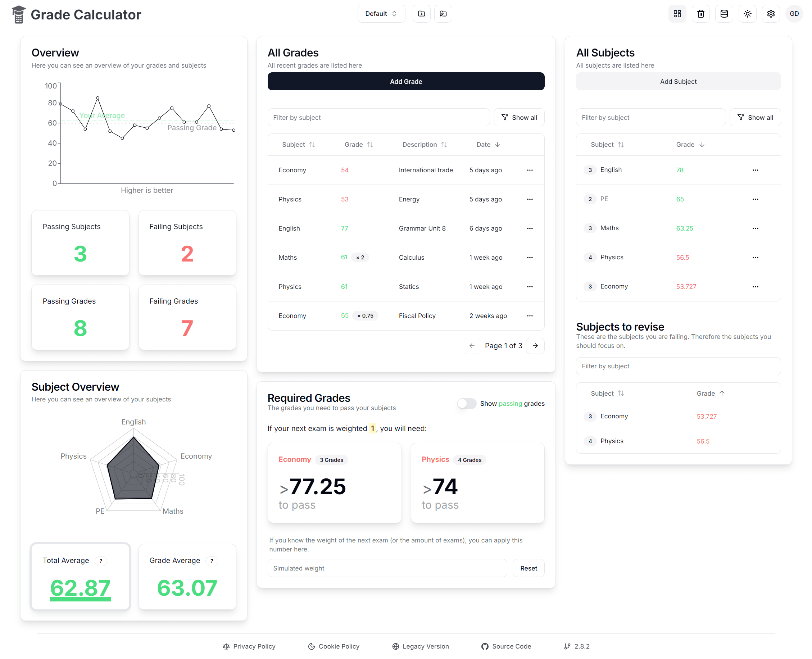Type in the Simulated weight field
The width and height of the screenshot is (812, 659).
click(x=387, y=568)
